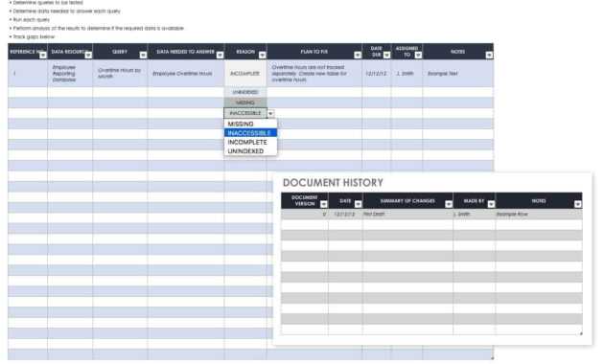Open the gap table Notes filter arrow

(x=489, y=56)
